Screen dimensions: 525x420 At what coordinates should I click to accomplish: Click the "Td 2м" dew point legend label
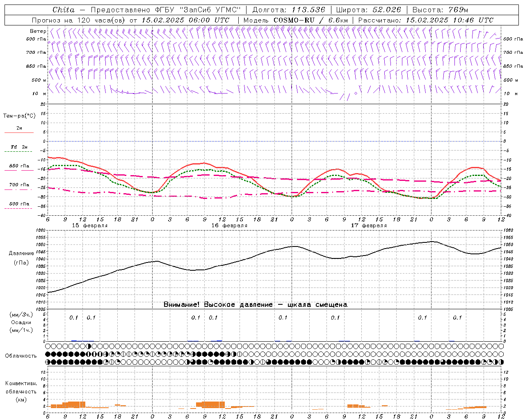[x=19, y=147]
